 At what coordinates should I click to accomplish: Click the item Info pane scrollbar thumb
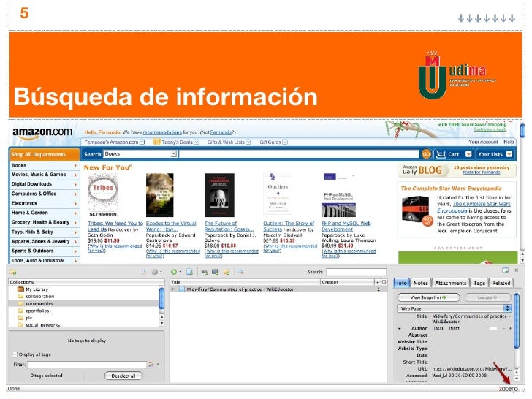(x=517, y=321)
